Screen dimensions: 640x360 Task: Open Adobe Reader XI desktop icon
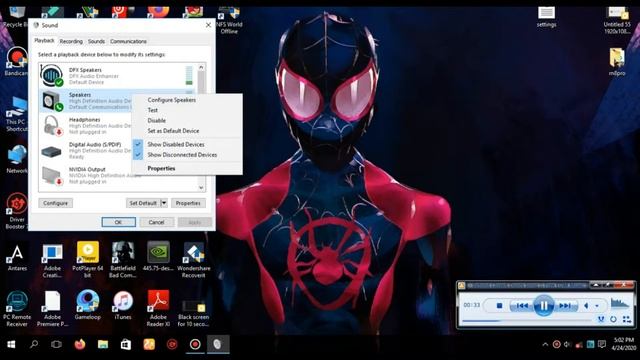158,309
